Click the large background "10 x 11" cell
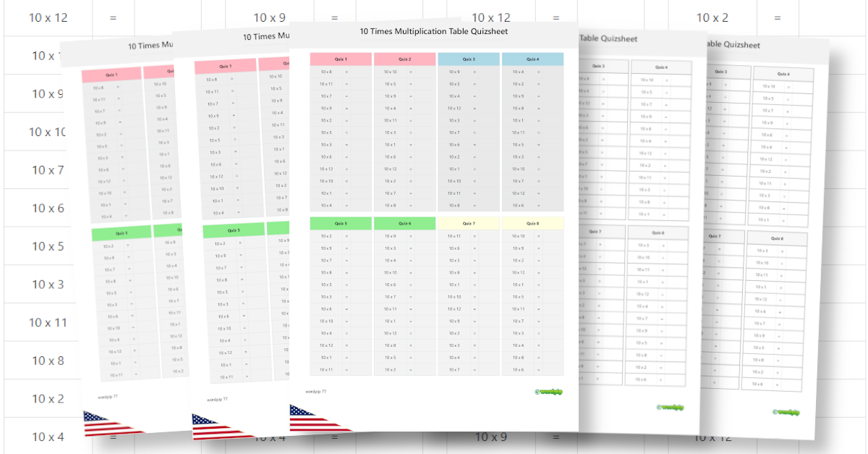Image resolution: width=868 pixels, height=454 pixels. [x=48, y=322]
